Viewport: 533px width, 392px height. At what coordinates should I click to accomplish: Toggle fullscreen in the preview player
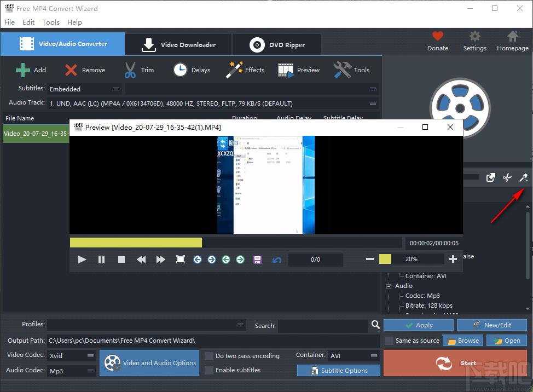(180, 260)
